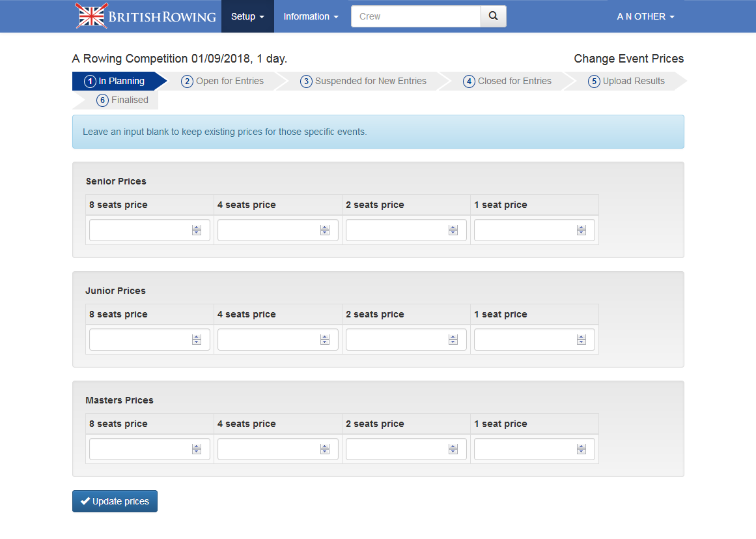The width and height of the screenshot is (756, 539).
Task: Click the Suspended for New Entries step
Action: [x=363, y=81]
